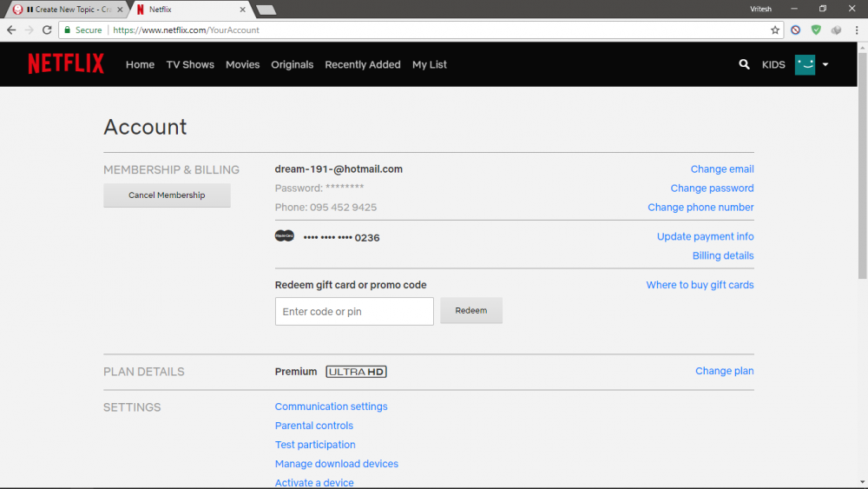Click Change phone number link
The height and width of the screenshot is (489, 868).
pos(700,207)
